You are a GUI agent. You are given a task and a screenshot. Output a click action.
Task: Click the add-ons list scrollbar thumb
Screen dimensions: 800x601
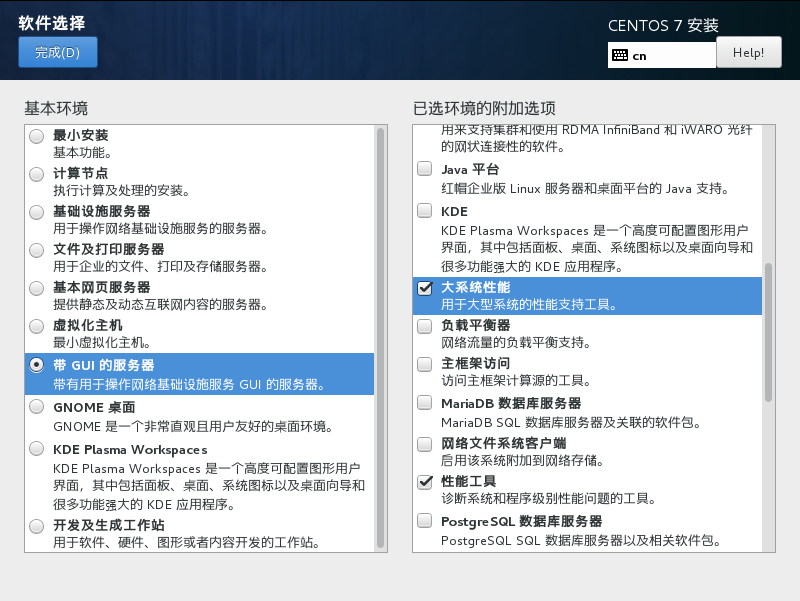768,332
